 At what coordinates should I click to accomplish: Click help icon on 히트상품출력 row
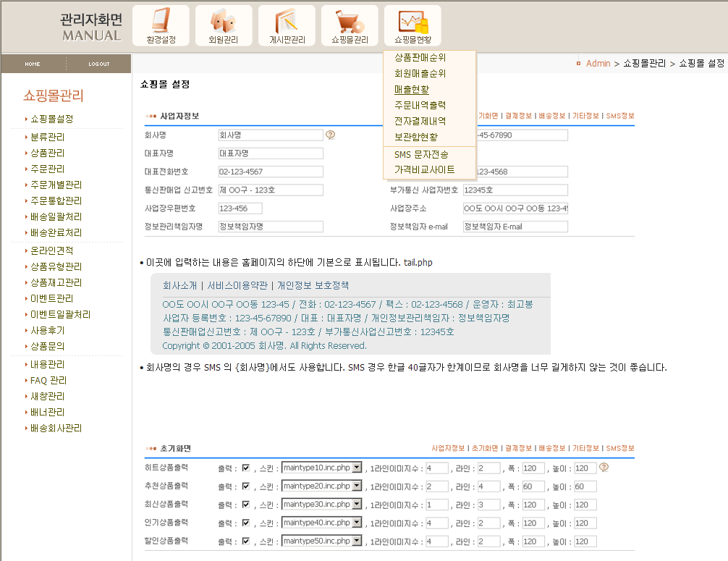tap(604, 468)
